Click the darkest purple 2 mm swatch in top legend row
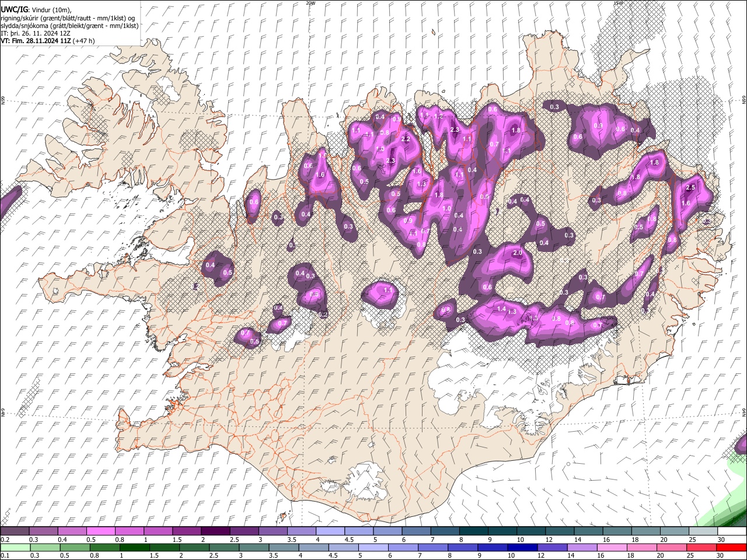Viewport: 747px width, 560px height. click(215, 531)
